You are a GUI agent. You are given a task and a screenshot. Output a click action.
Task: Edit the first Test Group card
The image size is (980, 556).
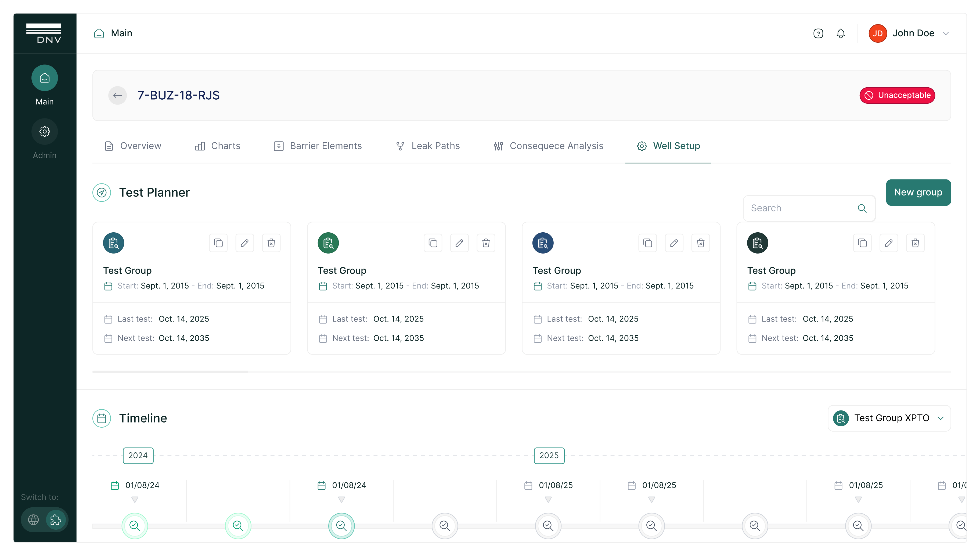coord(245,243)
